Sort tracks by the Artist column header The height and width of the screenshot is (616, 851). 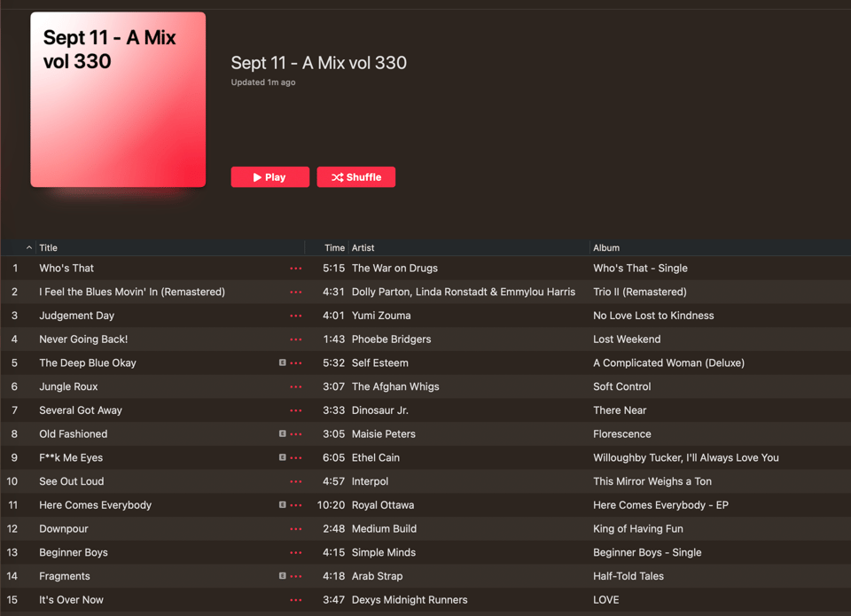pos(363,247)
